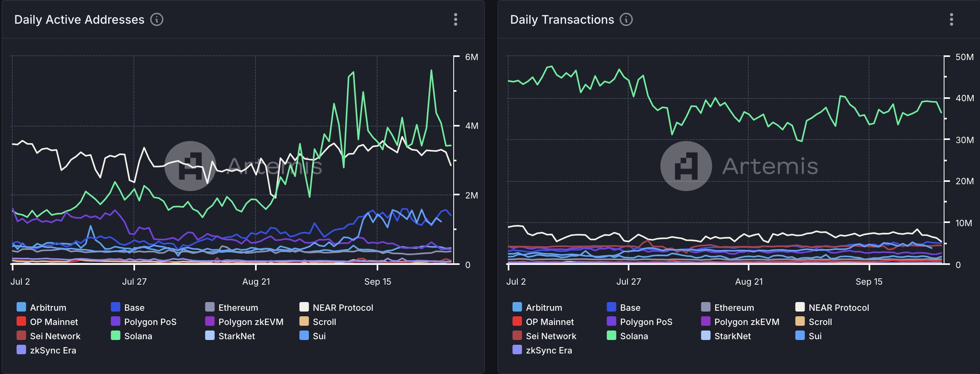Open info icon beside Daily Transactions
The image size is (980, 374).
[626, 19]
